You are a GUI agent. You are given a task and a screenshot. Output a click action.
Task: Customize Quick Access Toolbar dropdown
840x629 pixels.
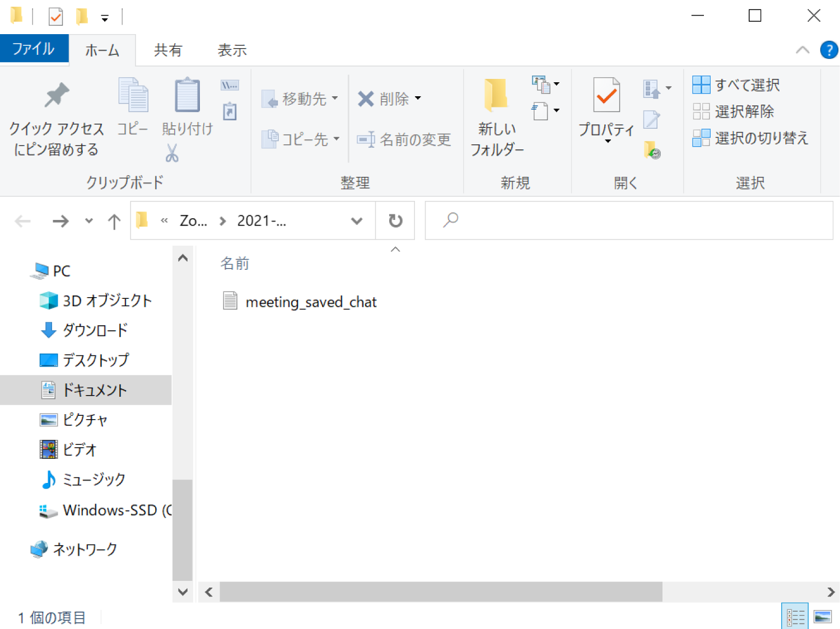pyautogui.click(x=105, y=18)
